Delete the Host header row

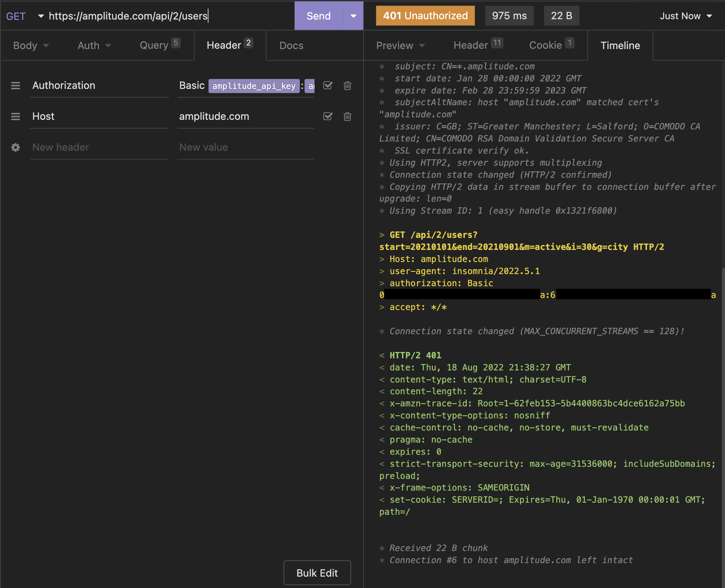click(347, 117)
